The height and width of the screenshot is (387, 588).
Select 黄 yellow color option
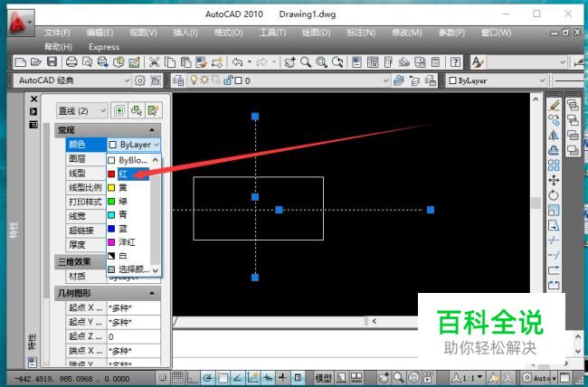pos(129,187)
